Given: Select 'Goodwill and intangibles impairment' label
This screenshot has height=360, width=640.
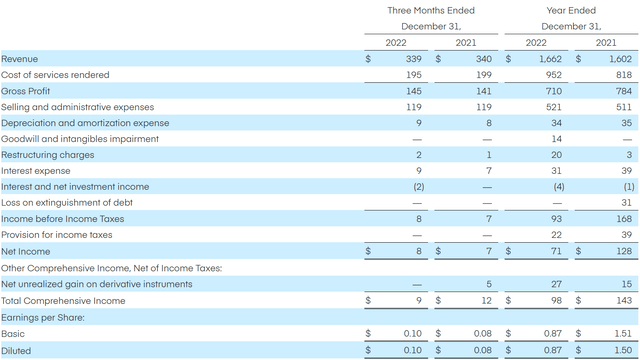Looking at the screenshot, I should [80, 139].
